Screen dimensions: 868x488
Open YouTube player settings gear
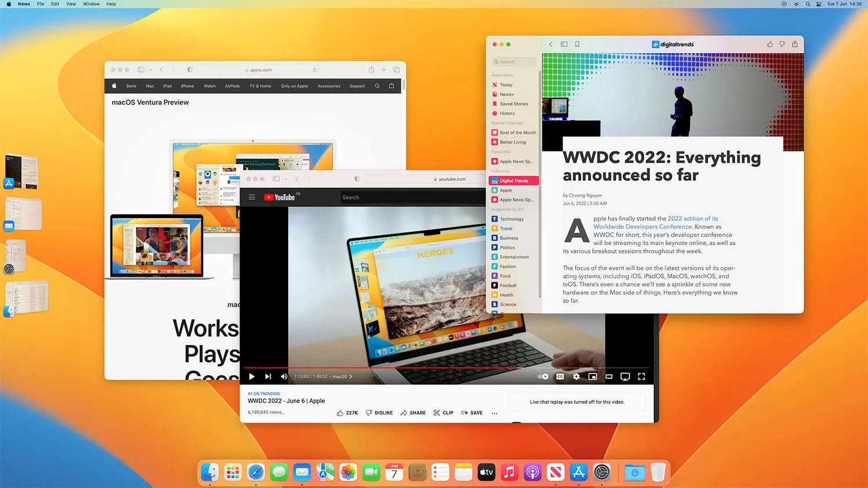pos(576,376)
